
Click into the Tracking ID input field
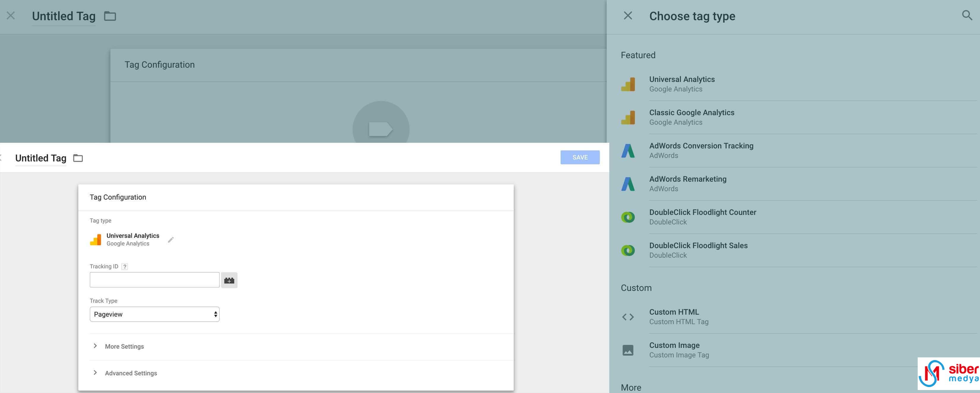(154, 280)
